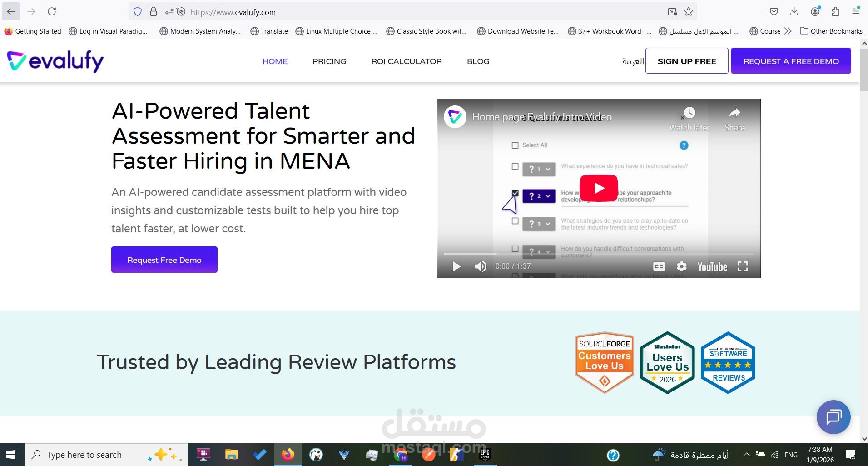Open the tracking protection shield icon
This screenshot has height=466, width=868.
(x=138, y=12)
